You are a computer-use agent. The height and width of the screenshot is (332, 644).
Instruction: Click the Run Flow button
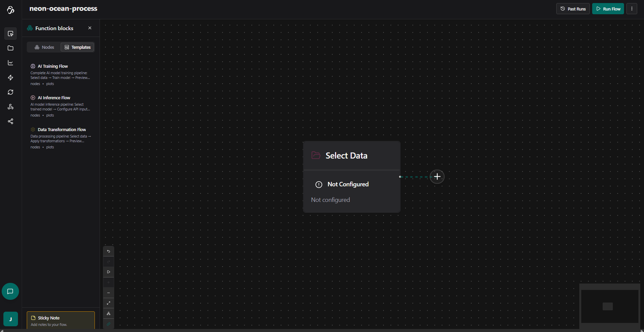click(x=608, y=9)
